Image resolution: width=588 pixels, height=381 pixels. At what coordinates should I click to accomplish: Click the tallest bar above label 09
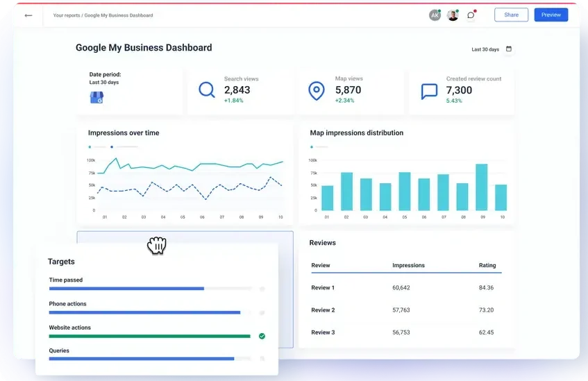482,187
